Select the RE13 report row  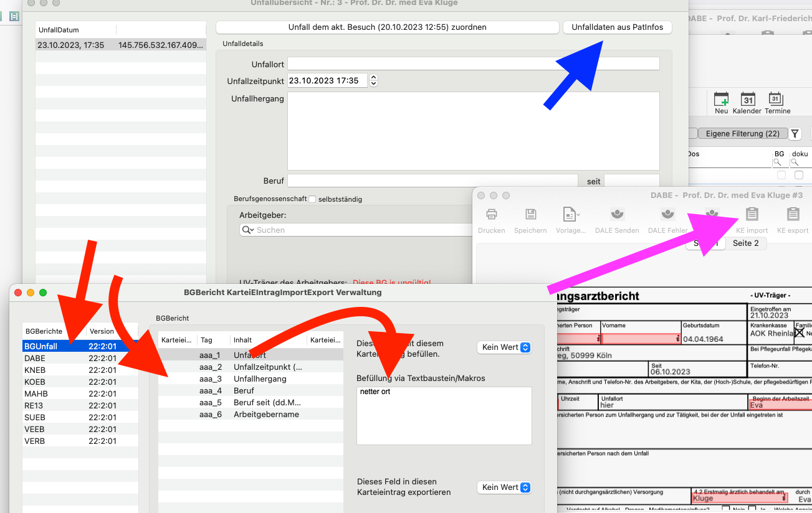(x=80, y=405)
